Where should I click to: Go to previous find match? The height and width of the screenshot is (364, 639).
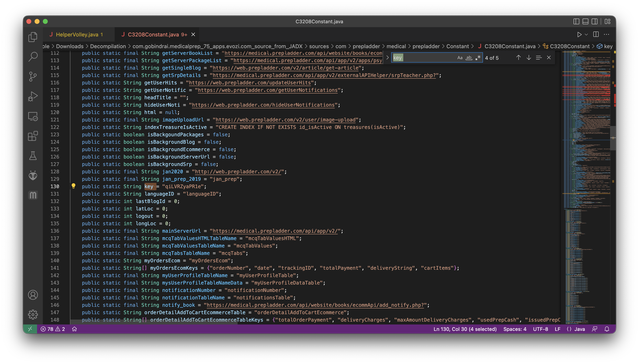click(x=519, y=58)
